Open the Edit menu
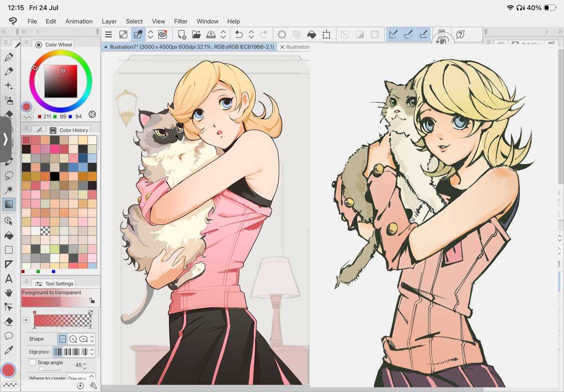Image resolution: width=564 pixels, height=392 pixels. point(51,21)
